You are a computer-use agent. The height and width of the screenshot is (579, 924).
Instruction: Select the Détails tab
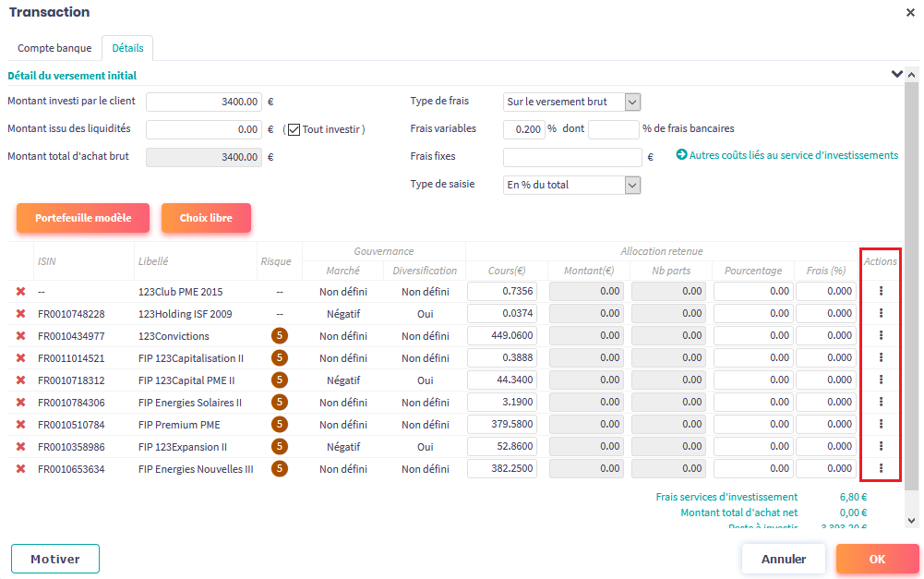pyautogui.click(x=127, y=48)
